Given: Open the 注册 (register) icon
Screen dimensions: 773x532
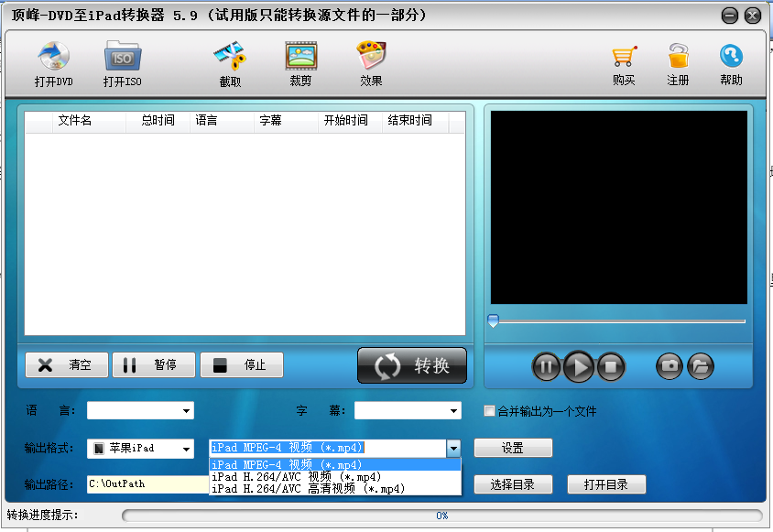Looking at the screenshot, I should coord(678,63).
